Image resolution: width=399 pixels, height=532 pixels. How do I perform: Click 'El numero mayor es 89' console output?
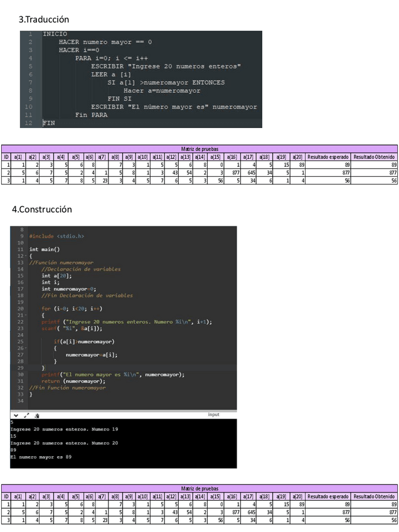tap(41, 457)
